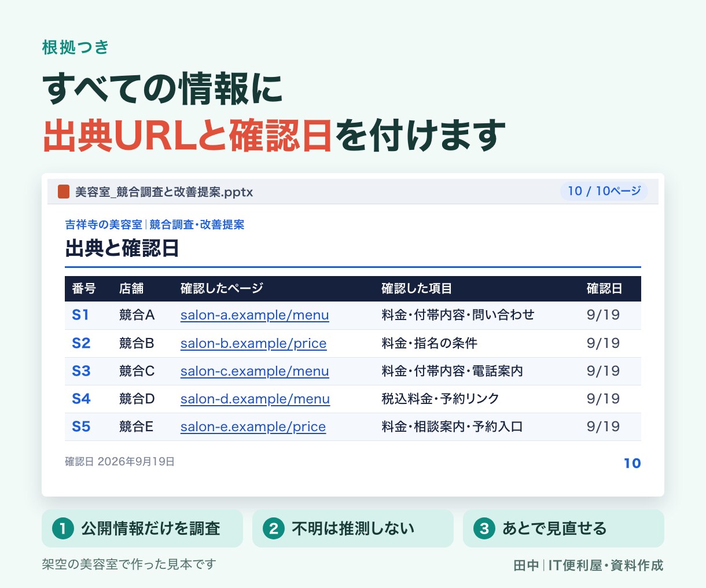Click the 競合E store cell
Screen dimensions: 706x588
pos(137,427)
